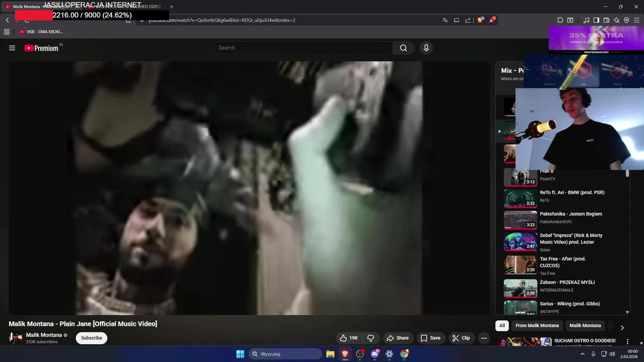Open Settings gear app on taskbar
Image resolution: width=644 pixels, height=362 pixels.
389,354
